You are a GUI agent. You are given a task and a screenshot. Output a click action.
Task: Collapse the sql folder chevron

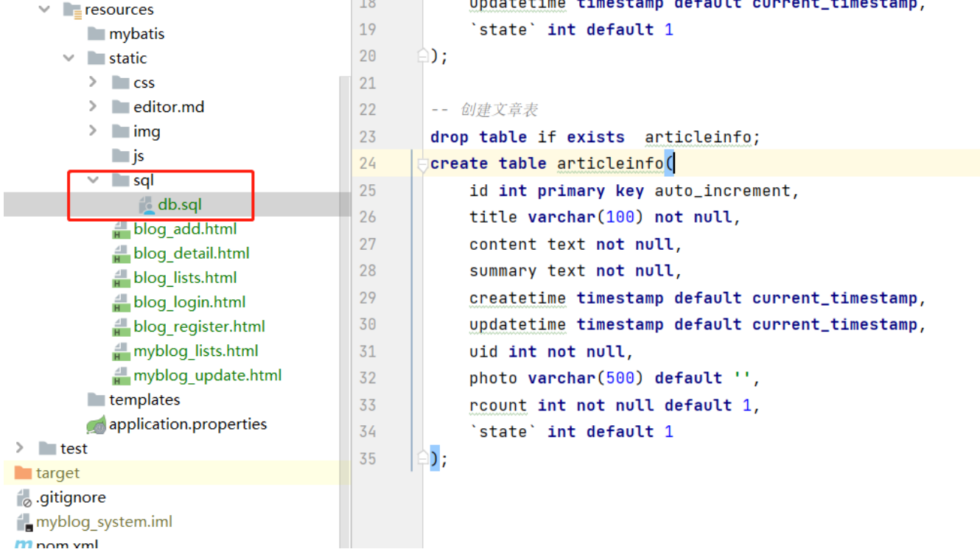93,180
